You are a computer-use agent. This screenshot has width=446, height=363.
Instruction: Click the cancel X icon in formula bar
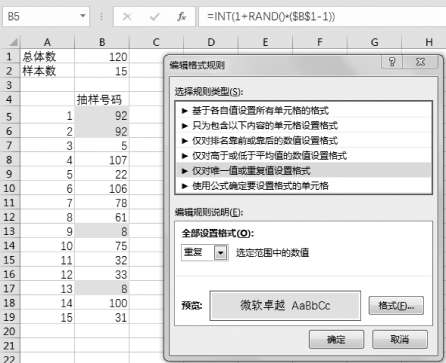[x=127, y=16]
